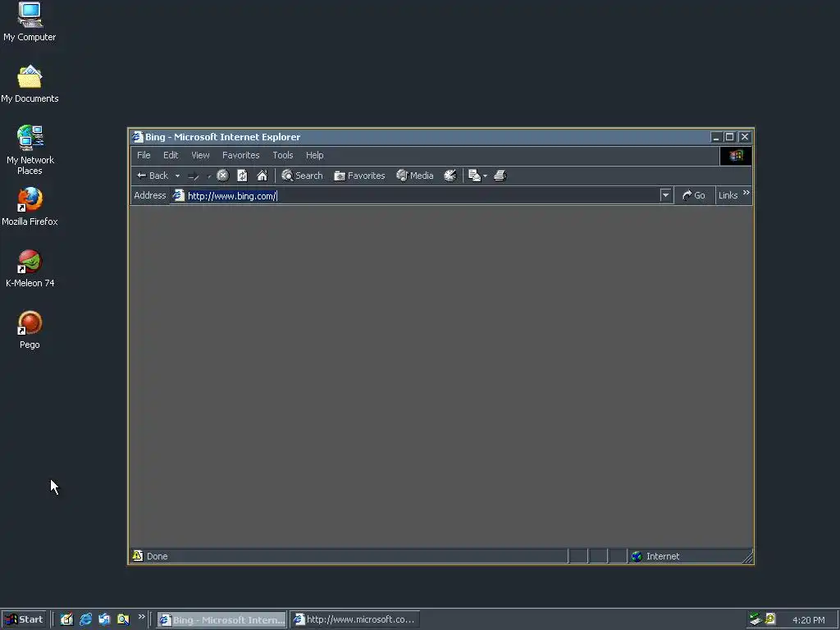Click the Done status text

[x=157, y=556]
